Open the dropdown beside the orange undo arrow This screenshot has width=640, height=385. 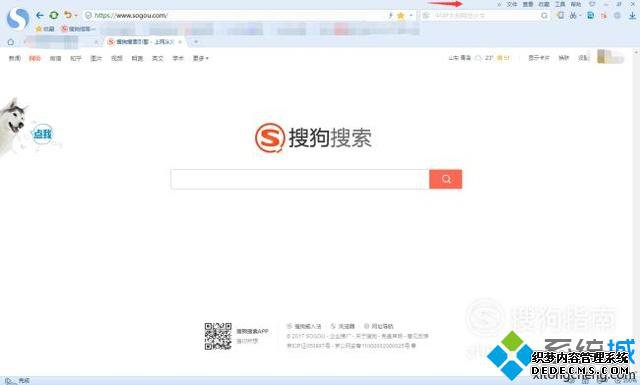pyautogui.click(x=76, y=16)
